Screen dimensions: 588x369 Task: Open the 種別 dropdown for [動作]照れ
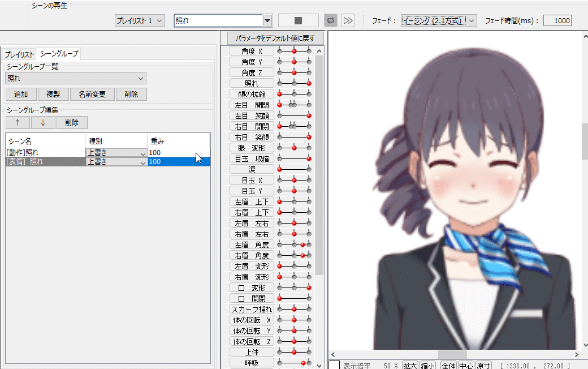click(116, 152)
